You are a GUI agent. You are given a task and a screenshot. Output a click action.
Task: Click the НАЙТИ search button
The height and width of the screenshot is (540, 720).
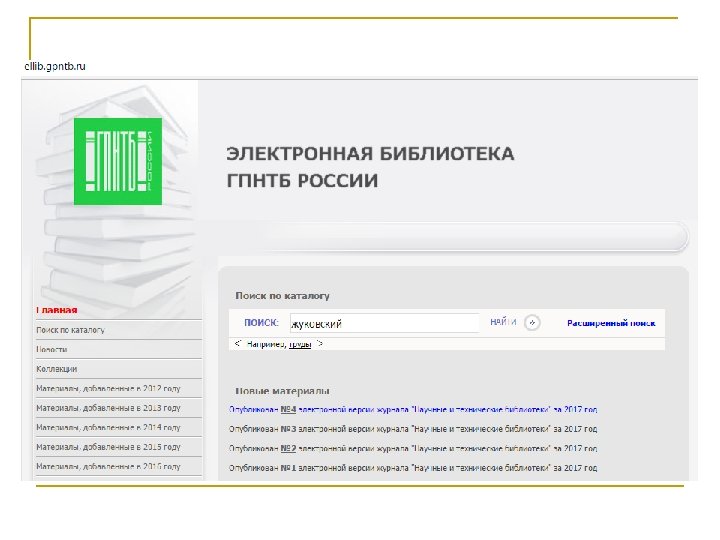point(503,322)
